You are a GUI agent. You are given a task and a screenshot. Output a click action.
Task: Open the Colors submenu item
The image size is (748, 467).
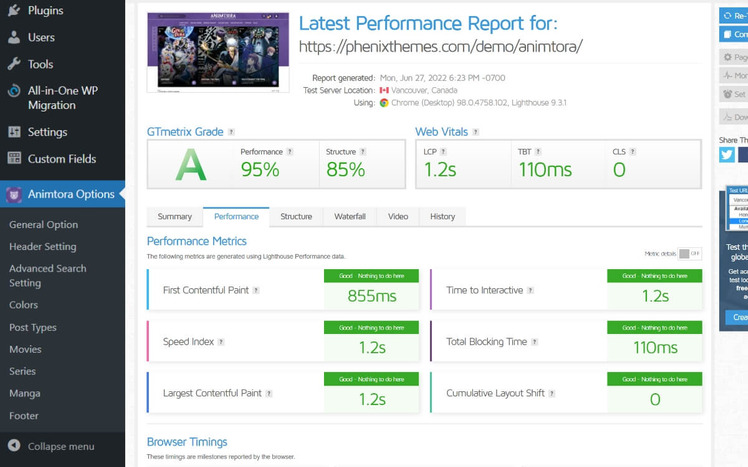(x=24, y=305)
